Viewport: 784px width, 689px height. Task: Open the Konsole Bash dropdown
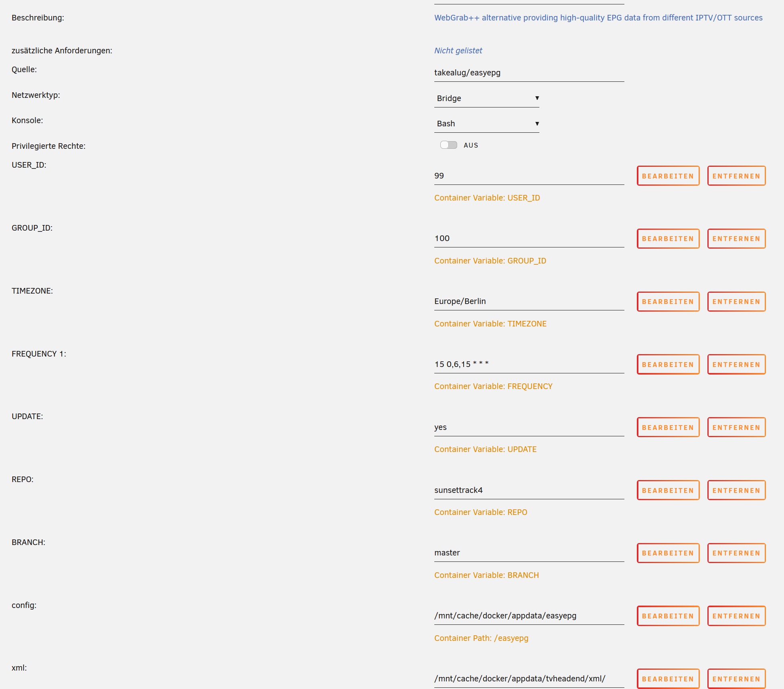[486, 124]
